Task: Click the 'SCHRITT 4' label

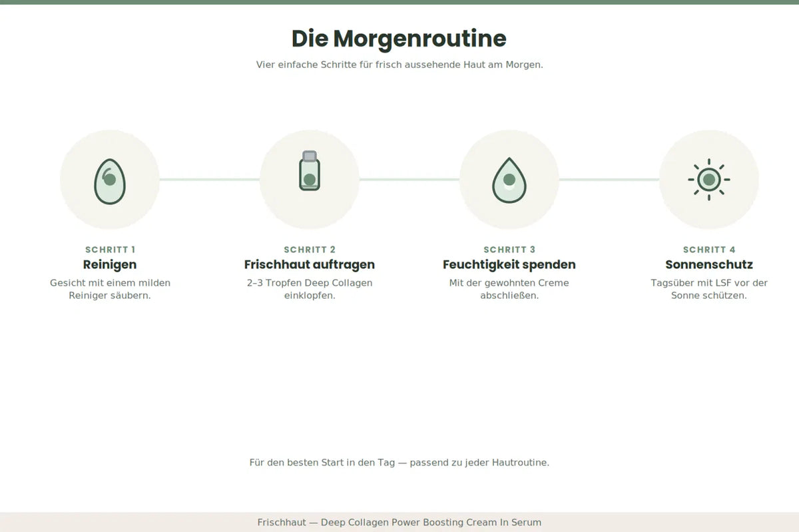Action: 709,250
